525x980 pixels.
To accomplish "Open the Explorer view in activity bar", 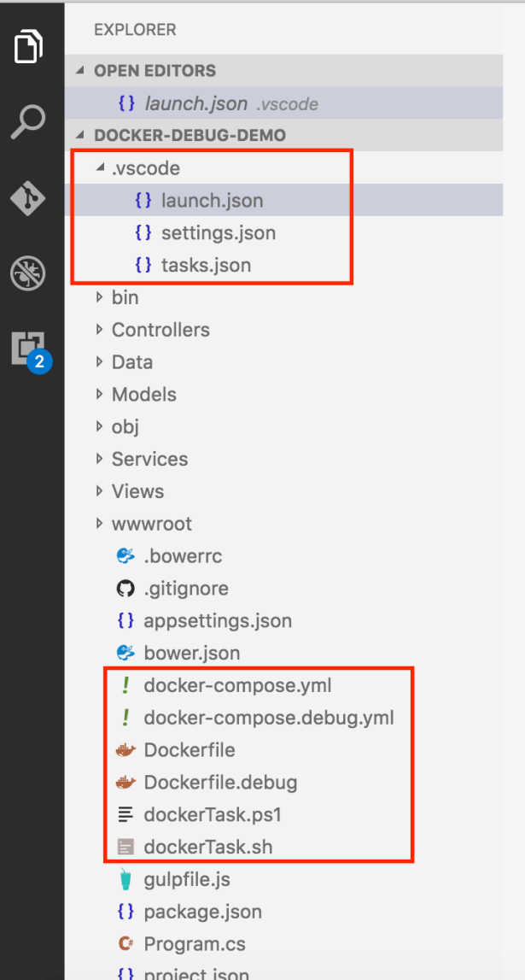I will 29,46.
